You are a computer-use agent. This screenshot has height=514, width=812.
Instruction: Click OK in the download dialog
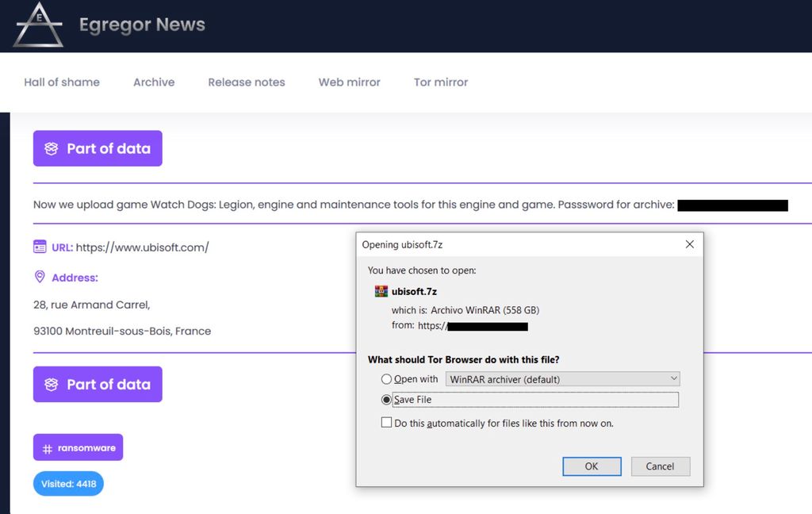point(592,466)
